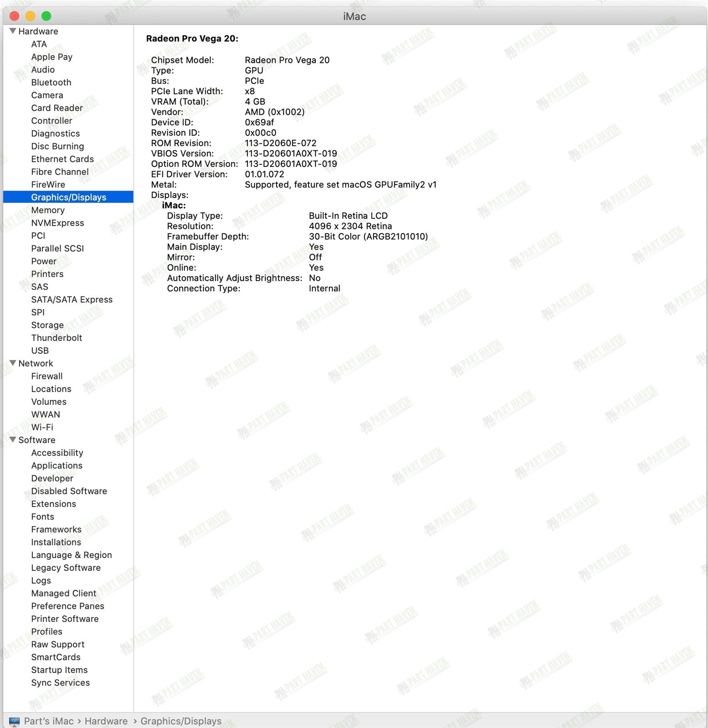The image size is (708, 728).
Task: Collapse the Network disclosure triangle
Action: coord(13,363)
